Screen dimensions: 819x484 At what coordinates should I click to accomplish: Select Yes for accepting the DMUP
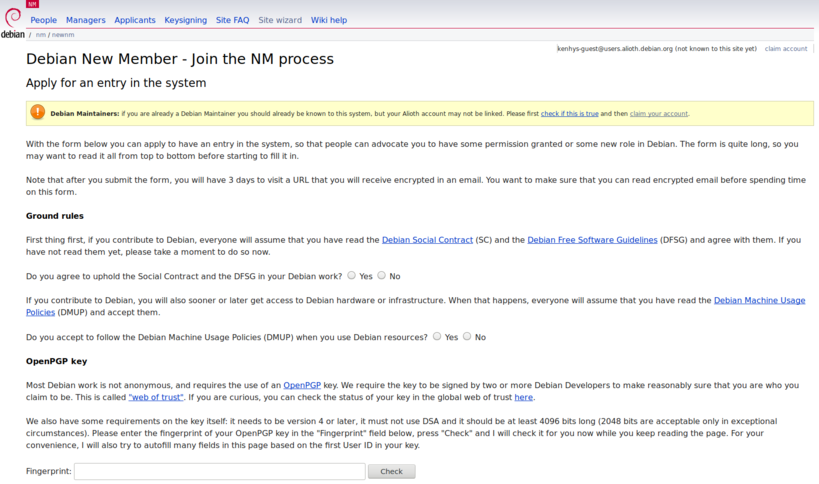click(437, 336)
